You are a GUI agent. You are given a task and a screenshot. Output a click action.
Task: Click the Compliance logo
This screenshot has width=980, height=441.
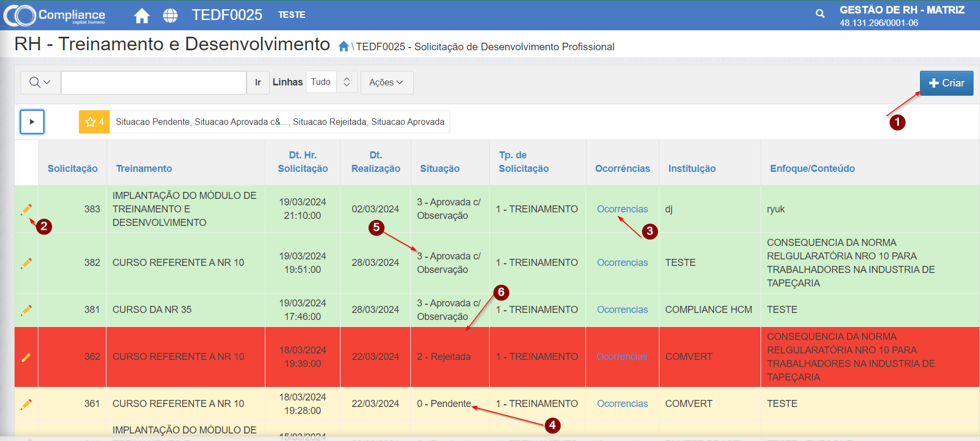[x=55, y=15]
